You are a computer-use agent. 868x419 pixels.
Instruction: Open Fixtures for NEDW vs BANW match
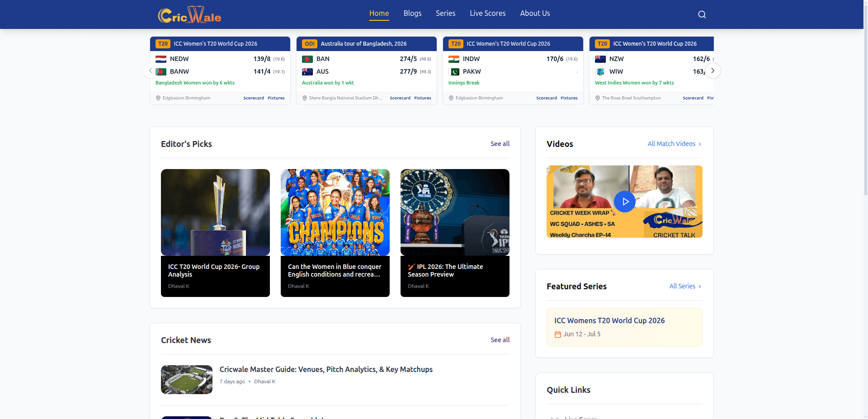(276, 98)
